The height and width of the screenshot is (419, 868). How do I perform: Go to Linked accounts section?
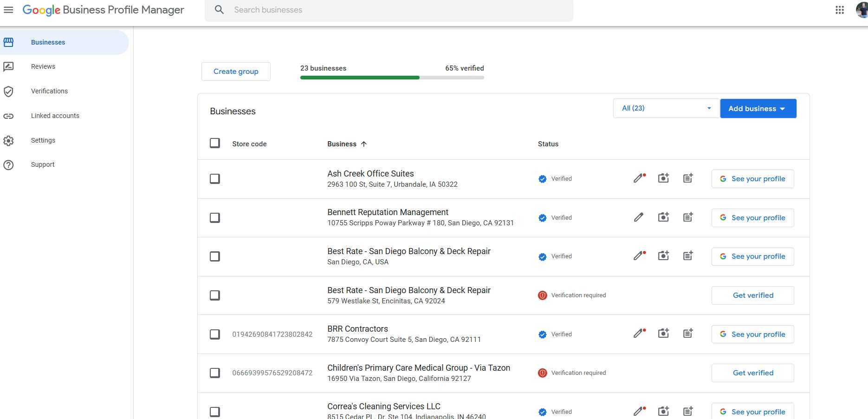[55, 116]
